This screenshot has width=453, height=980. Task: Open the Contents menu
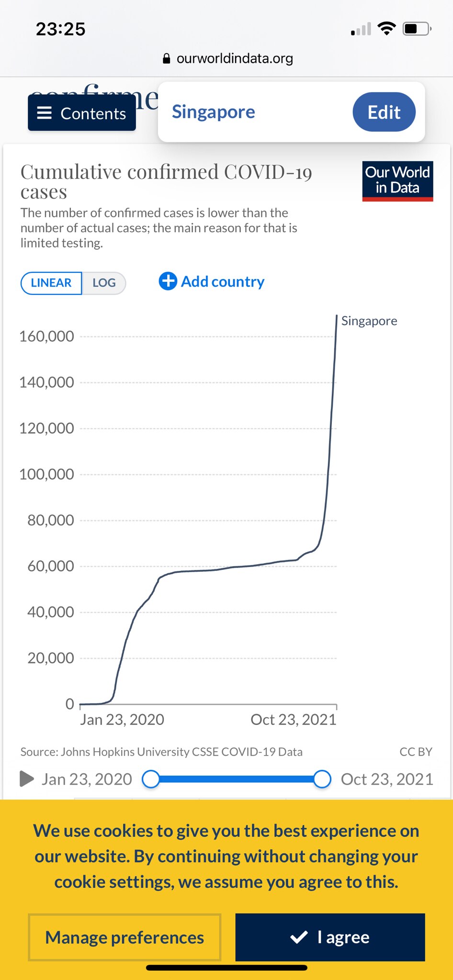[82, 113]
